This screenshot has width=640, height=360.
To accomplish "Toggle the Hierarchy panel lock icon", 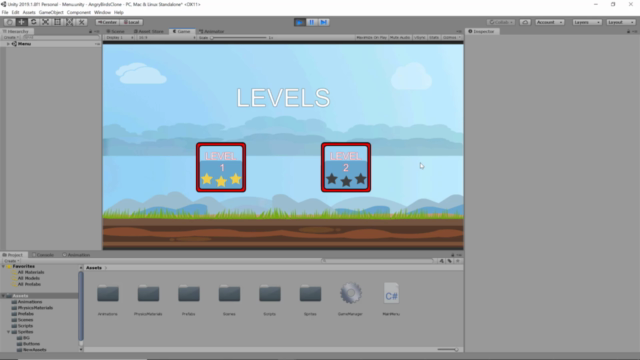I will [x=91, y=31].
